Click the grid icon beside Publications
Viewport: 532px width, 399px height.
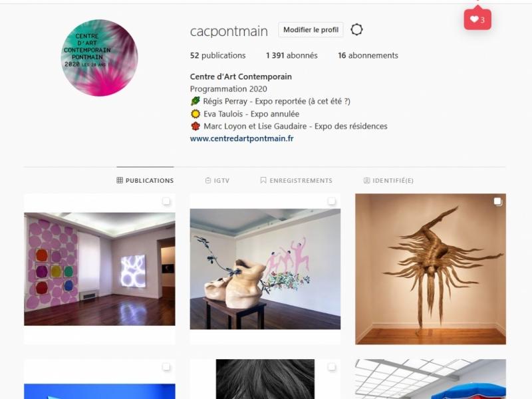[x=120, y=180]
